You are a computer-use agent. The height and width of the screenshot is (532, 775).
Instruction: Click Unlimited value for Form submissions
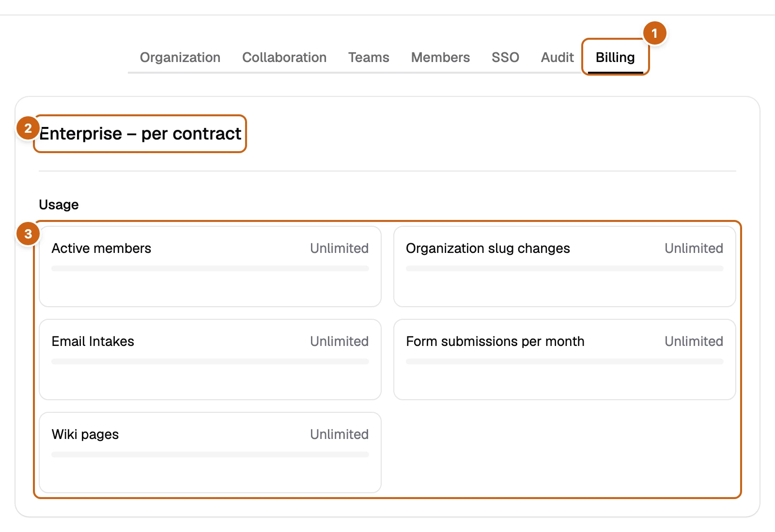point(694,341)
